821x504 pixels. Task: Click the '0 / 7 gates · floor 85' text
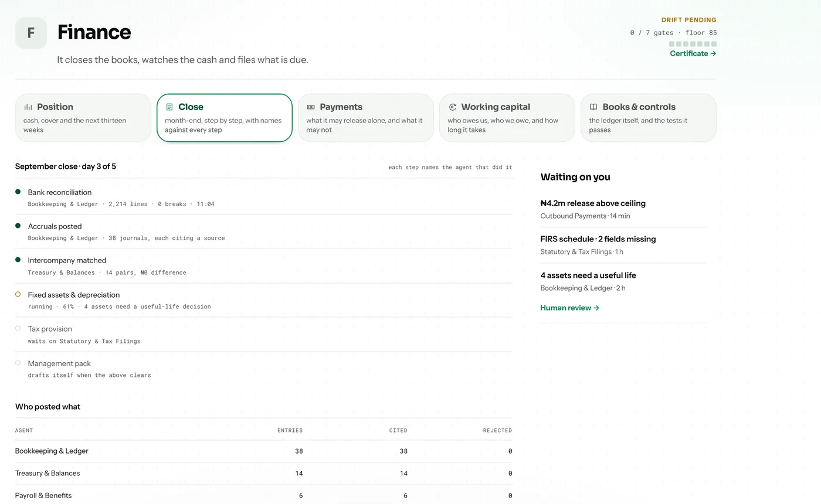coord(673,33)
